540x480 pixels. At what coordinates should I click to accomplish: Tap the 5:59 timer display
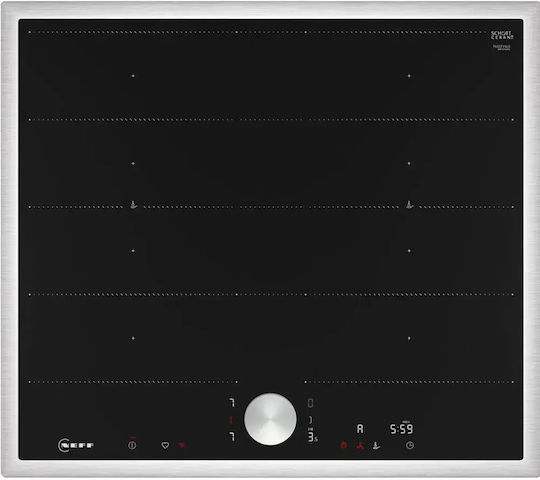[x=402, y=429]
